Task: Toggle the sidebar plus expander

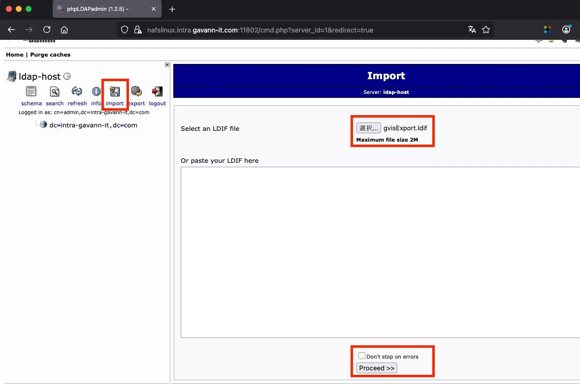Action: point(167,65)
